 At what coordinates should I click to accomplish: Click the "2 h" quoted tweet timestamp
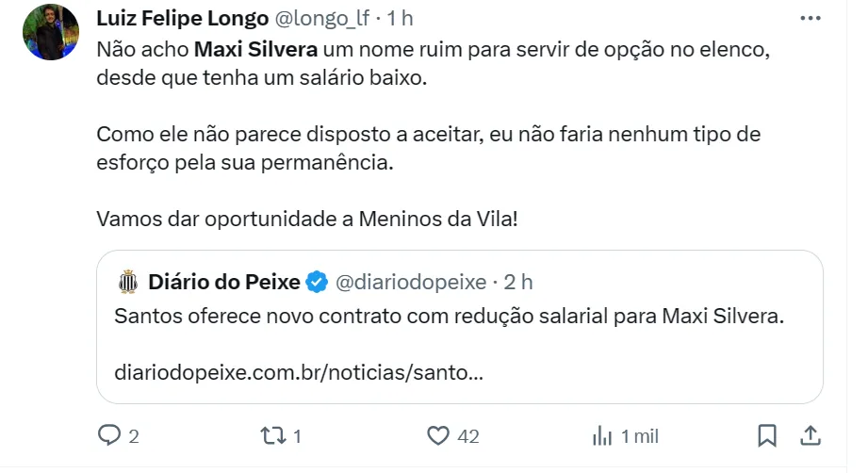click(x=518, y=281)
